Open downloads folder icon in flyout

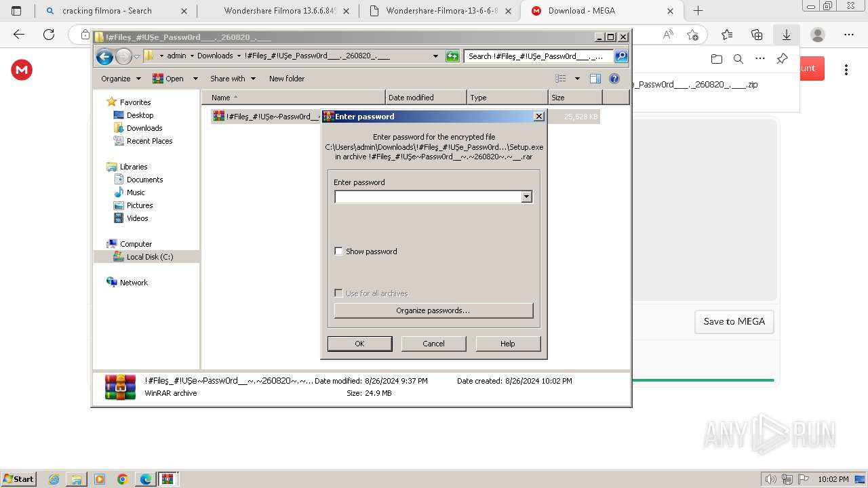[x=717, y=59]
